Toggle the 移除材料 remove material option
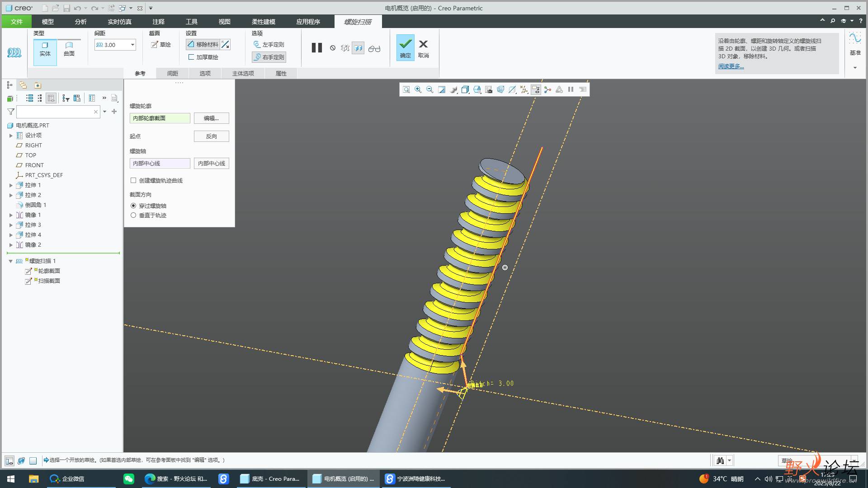The image size is (868, 488). coord(203,44)
